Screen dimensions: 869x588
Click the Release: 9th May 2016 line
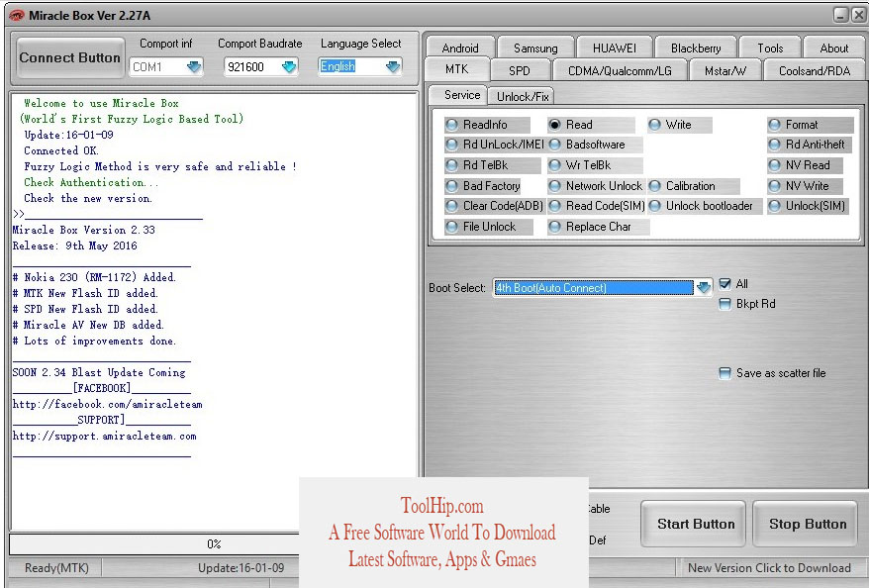tap(75, 245)
